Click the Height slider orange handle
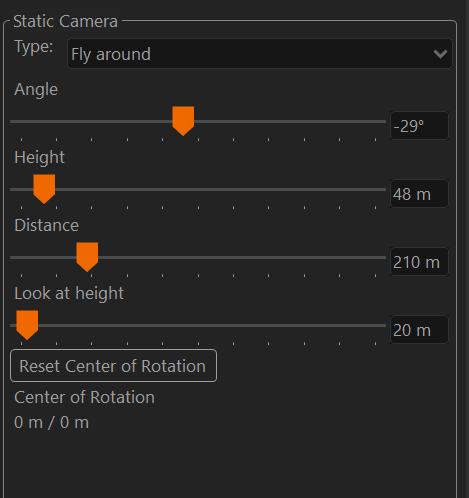Viewport: 469px width, 498px height. (44, 189)
